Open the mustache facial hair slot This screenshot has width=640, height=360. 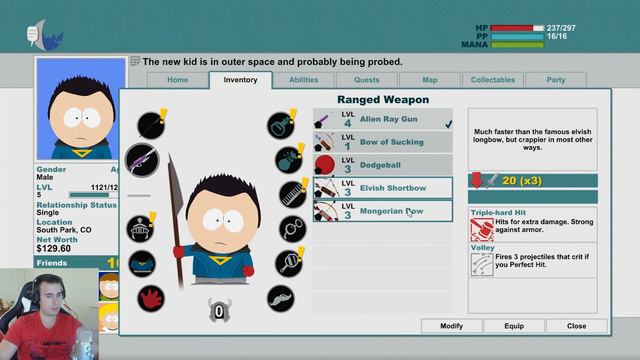(x=280, y=298)
